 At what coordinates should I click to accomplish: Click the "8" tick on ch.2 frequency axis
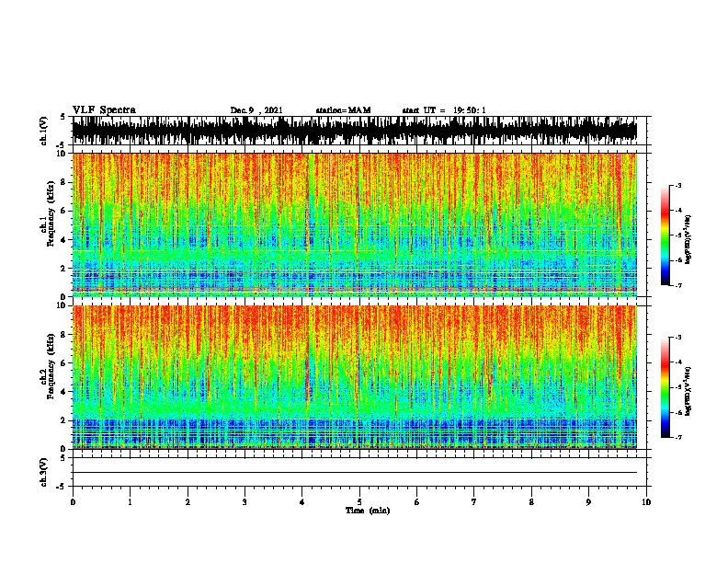pyautogui.click(x=63, y=334)
